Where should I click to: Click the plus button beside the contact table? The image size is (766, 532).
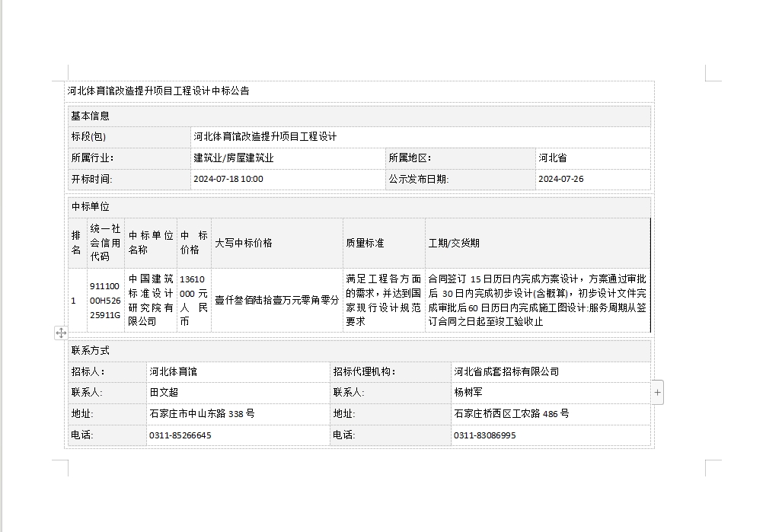[658, 393]
